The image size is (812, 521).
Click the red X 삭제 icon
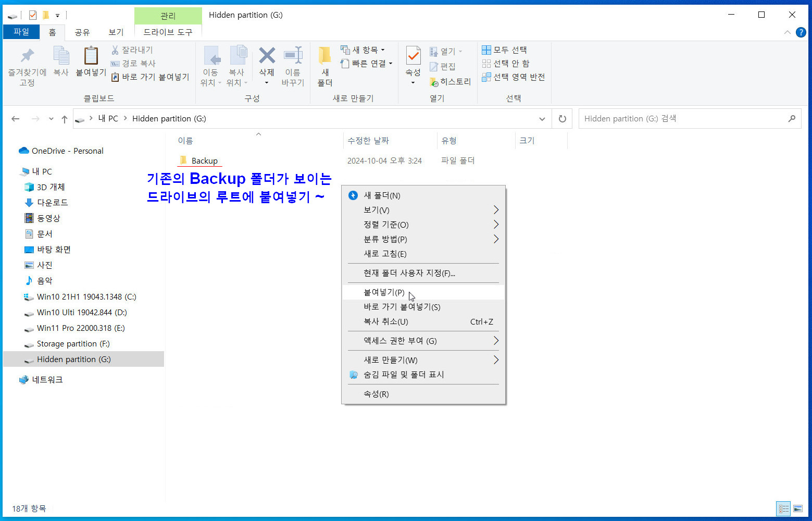pyautogui.click(x=267, y=55)
